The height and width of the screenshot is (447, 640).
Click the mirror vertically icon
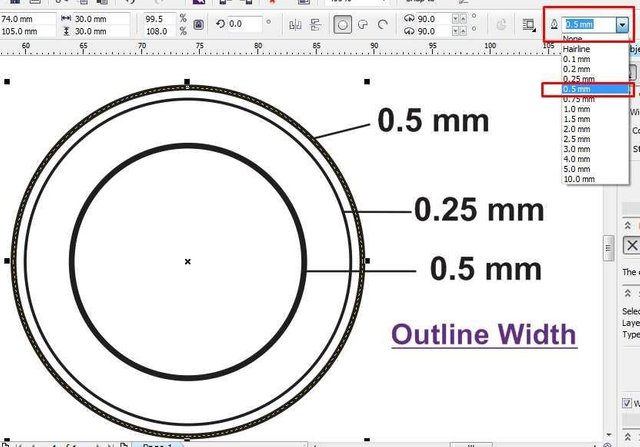coord(316,25)
